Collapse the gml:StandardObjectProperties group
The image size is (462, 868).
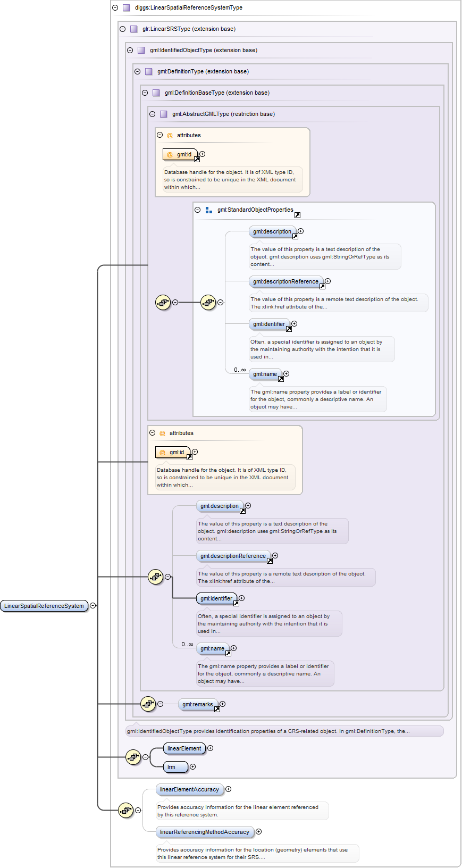[x=198, y=210]
